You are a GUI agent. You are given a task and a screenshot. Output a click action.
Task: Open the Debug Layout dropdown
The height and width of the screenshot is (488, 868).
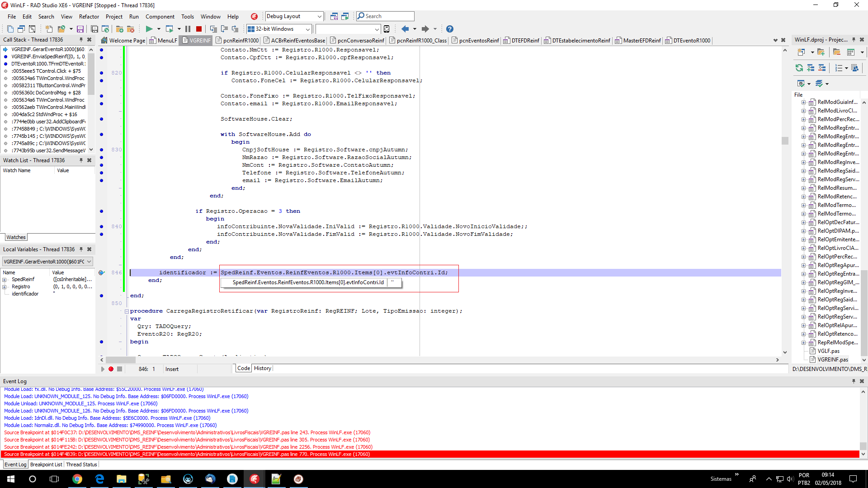[319, 16]
